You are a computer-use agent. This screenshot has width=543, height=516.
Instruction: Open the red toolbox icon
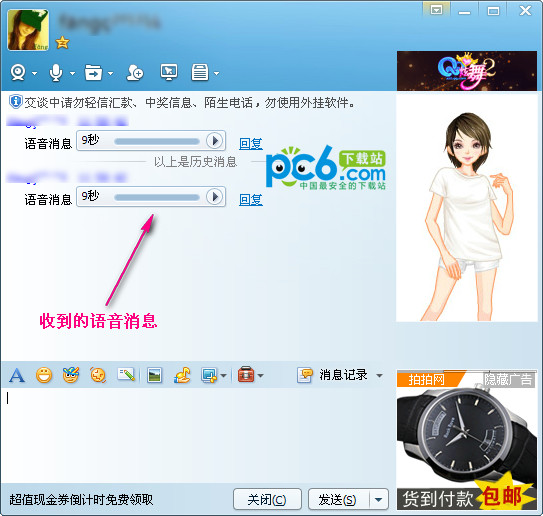246,375
